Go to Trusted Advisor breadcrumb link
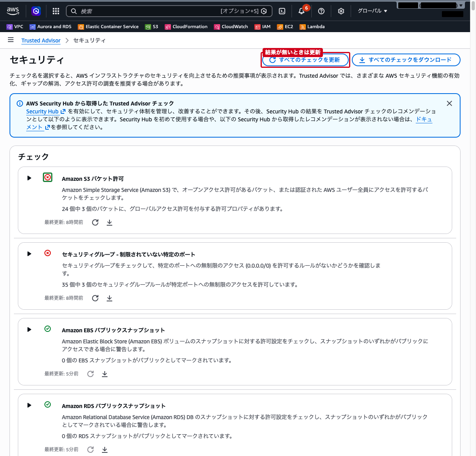Image resolution: width=476 pixels, height=456 pixels. [x=41, y=40]
